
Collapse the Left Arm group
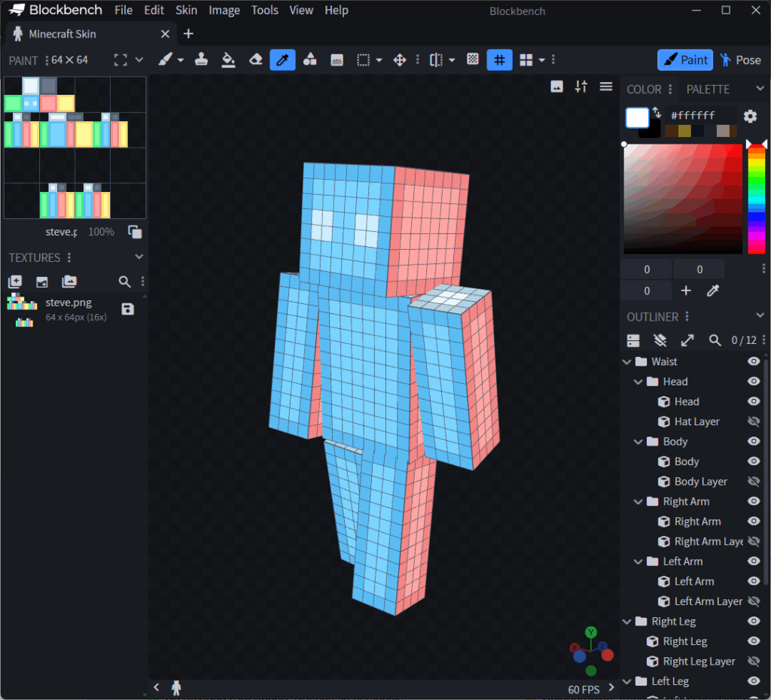pyautogui.click(x=638, y=562)
